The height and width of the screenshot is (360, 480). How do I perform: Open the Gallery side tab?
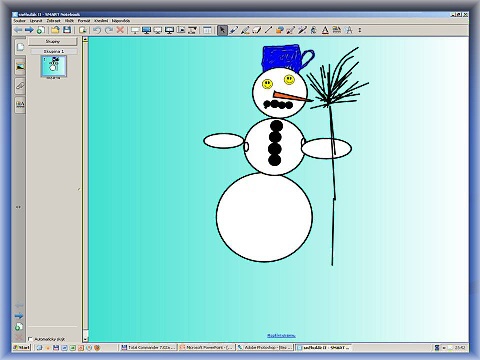tap(20, 67)
